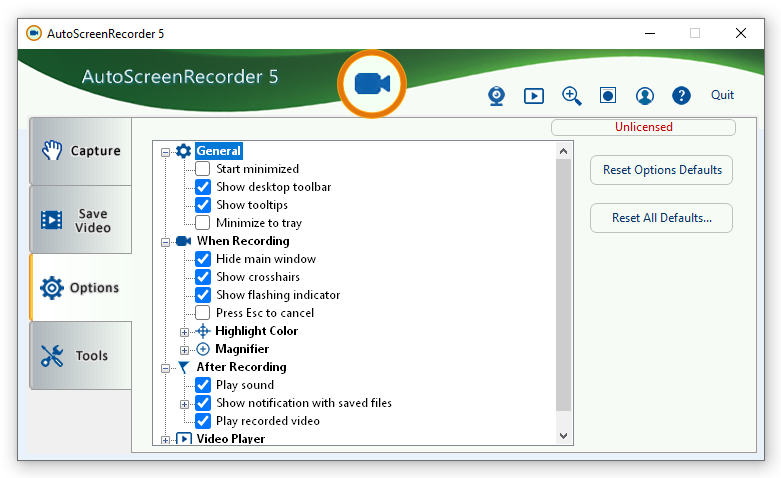Screen dimensions: 781x478
Task: Select the Video Player label
Action: pyautogui.click(x=231, y=439)
